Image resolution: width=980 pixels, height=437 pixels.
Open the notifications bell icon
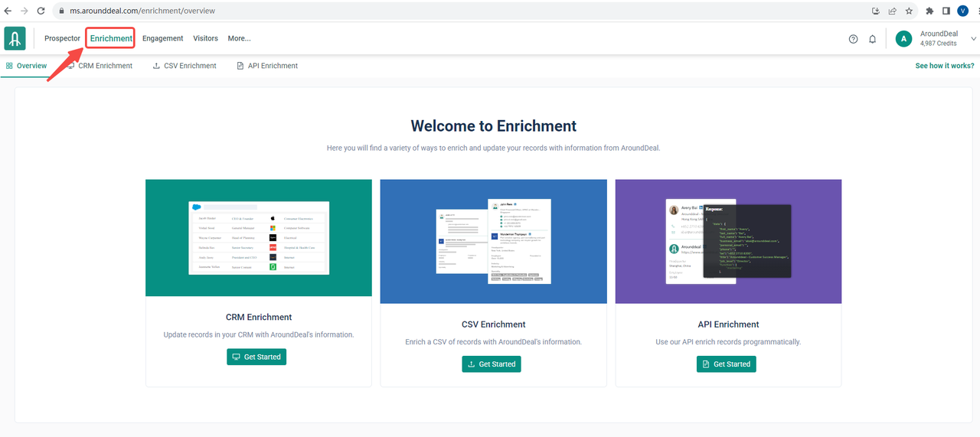(x=872, y=39)
